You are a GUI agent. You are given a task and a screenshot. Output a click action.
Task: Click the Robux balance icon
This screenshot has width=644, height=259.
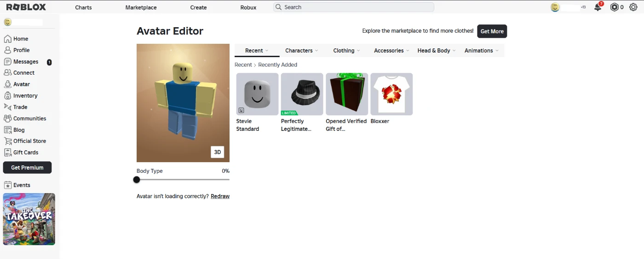click(614, 7)
